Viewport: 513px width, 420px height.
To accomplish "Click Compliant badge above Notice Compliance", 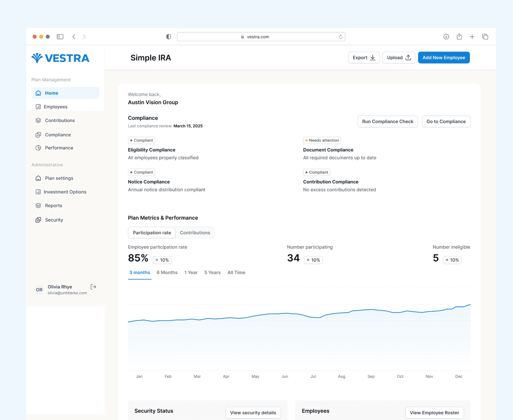I will pos(142,172).
